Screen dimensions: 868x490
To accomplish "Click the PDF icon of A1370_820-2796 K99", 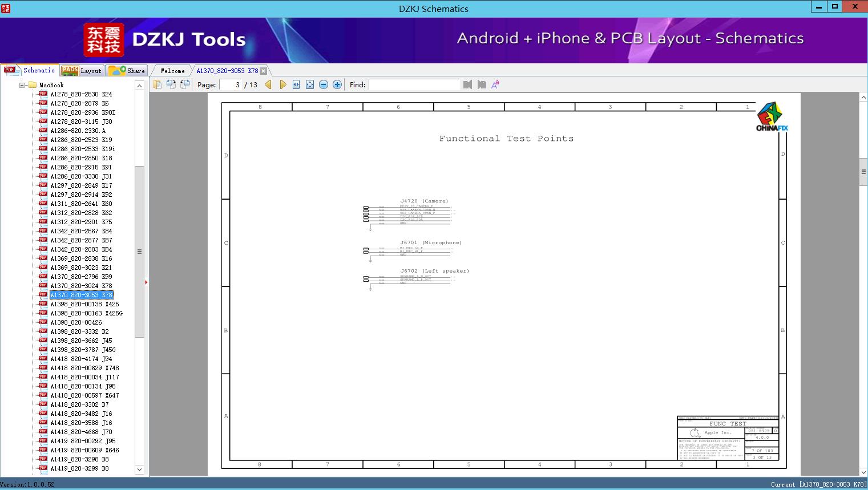I will click(43, 277).
